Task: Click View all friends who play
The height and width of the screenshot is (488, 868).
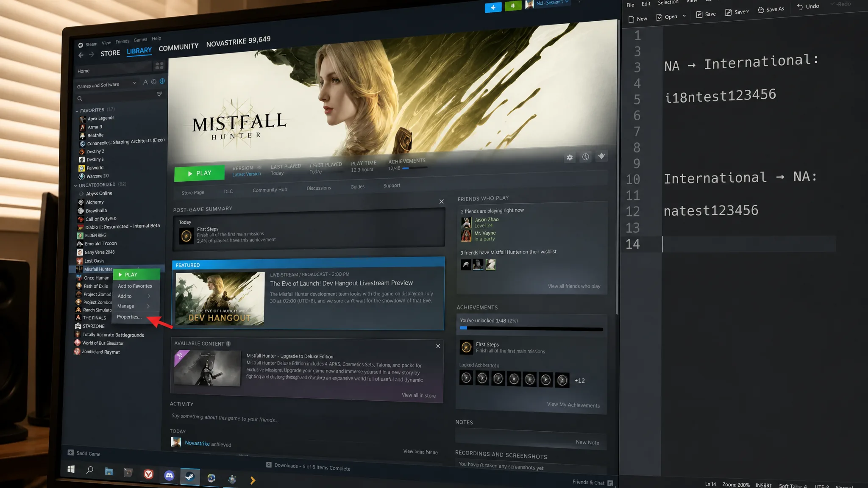Action: (x=574, y=286)
